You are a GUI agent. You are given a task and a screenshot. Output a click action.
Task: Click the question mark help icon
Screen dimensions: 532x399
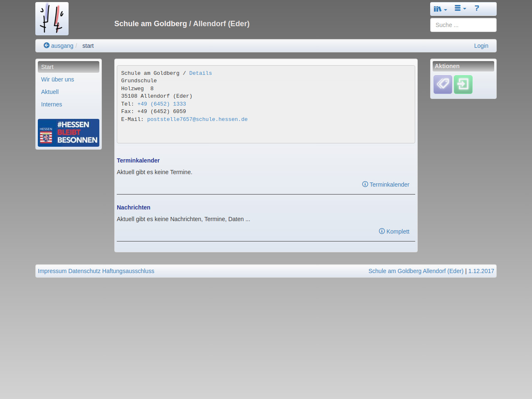tap(477, 8)
